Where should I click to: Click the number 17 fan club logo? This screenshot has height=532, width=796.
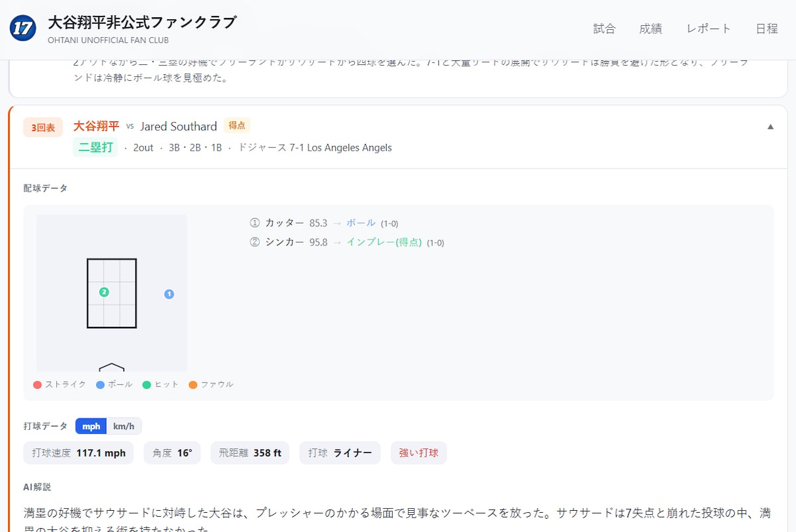(23, 29)
